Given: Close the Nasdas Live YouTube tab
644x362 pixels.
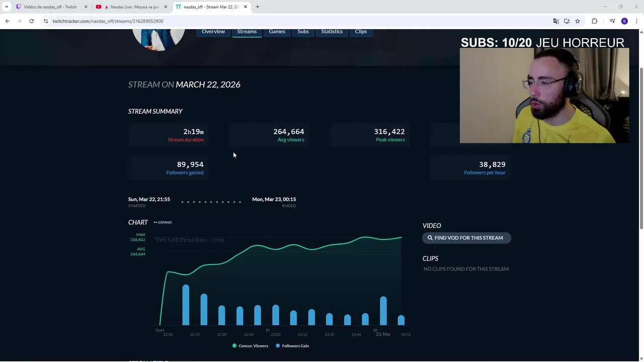Looking at the screenshot, I should click(166, 7).
